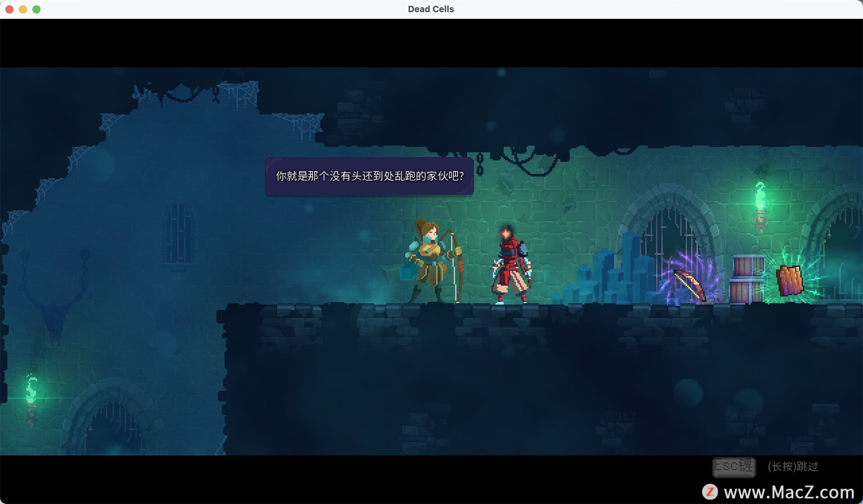Click the ESC键 skip key prompt
This screenshot has height=504, width=863.
(x=734, y=467)
